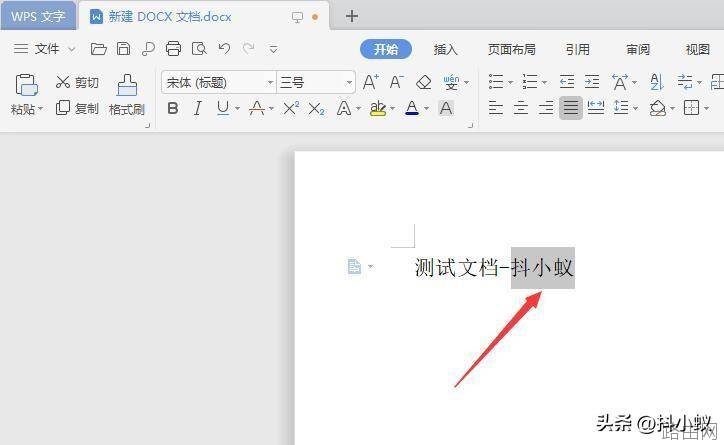
Task: Apply borders with the grid icon
Action: click(x=691, y=108)
